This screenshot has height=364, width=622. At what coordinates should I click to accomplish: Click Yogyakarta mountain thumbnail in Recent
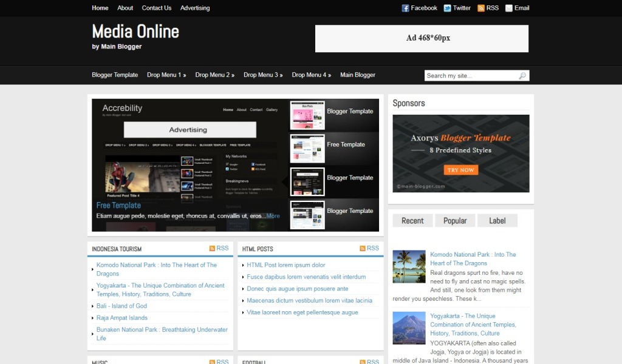pyautogui.click(x=409, y=328)
